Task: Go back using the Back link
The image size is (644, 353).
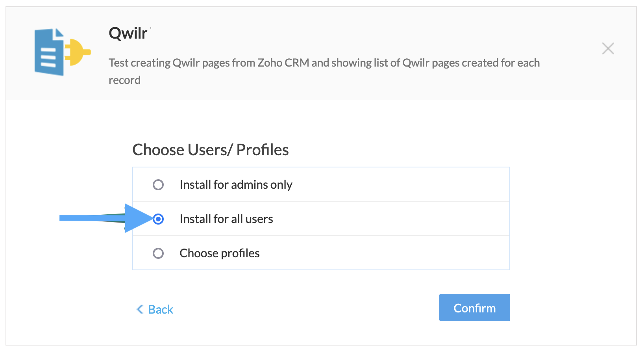Action: pyautogui.click(x=161, y=310)
